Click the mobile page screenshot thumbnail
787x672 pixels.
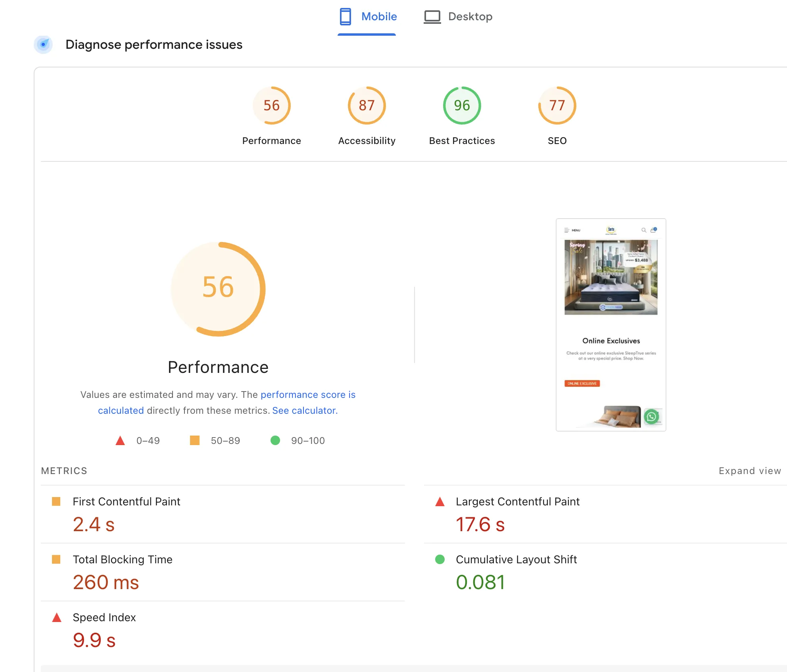[x=611, y=325]
